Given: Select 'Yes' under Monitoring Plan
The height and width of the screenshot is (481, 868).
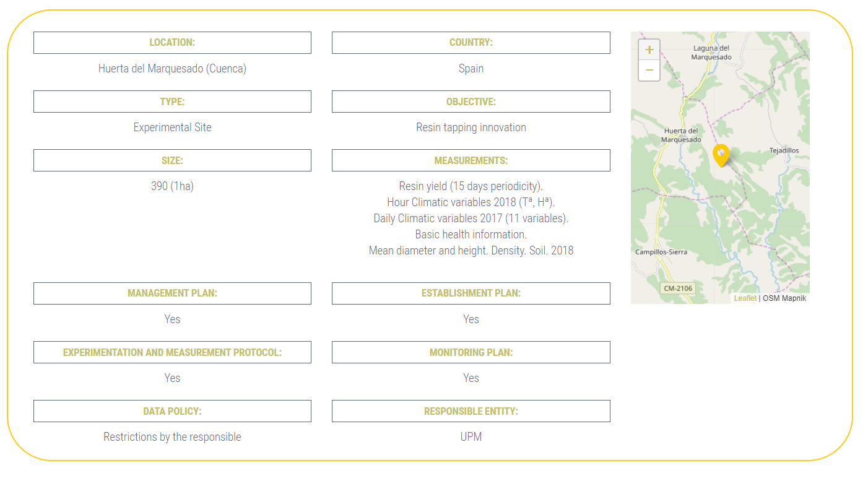Looking at the screenshot, I should tap(471, 378).
